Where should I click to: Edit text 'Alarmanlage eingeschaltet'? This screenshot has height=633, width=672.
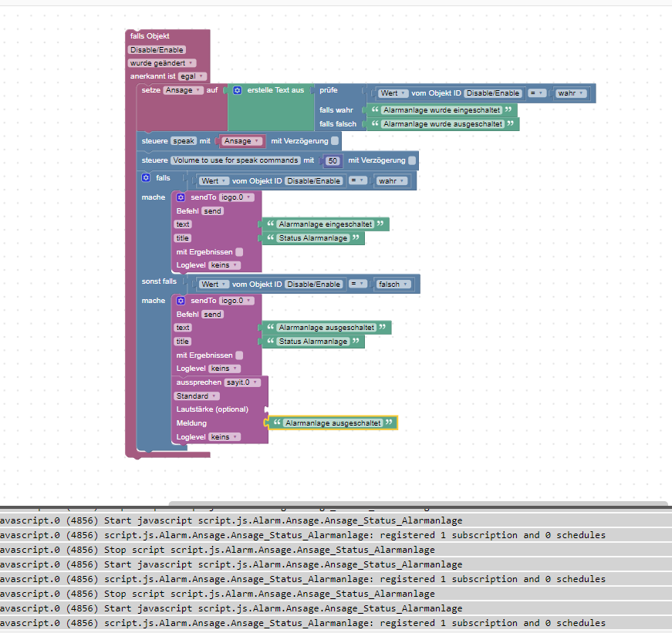pos(326,224)
